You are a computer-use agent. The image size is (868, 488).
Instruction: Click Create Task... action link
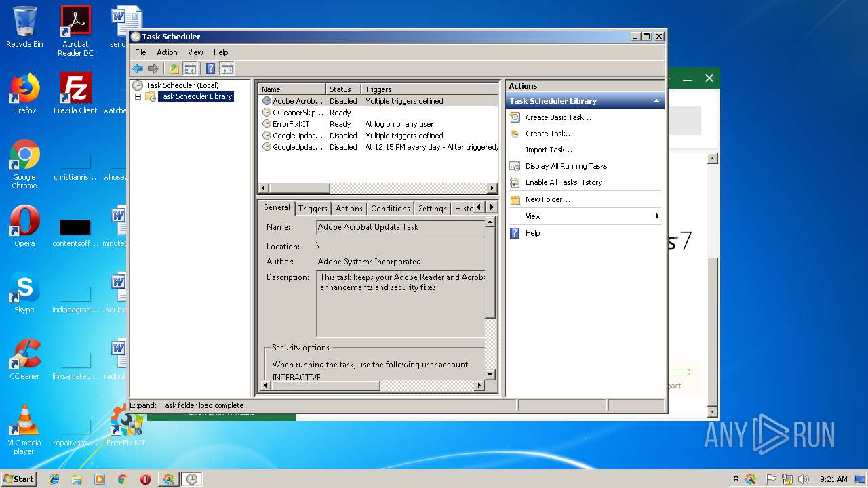[549, 134]
